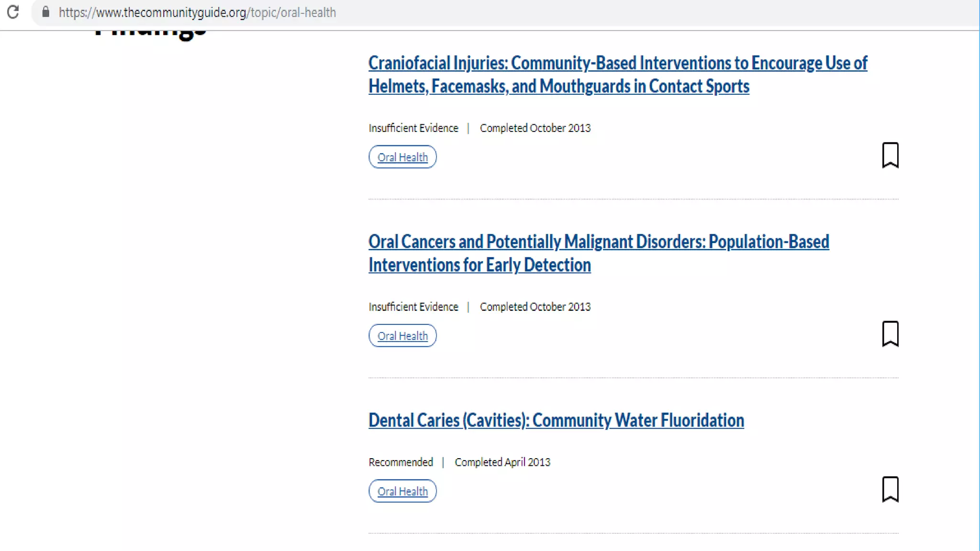Click Oral Health tag under Oral Cancers
Screen dimensions: 980x551
pyautogui.click(x=402, y=336)
